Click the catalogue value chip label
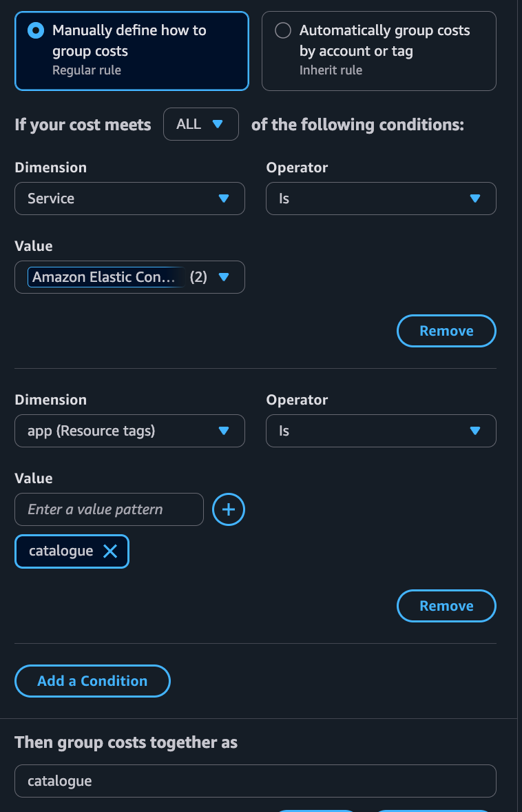Image resolution: width=522 pixels, height=812 pixels. [x=61, y=551]
